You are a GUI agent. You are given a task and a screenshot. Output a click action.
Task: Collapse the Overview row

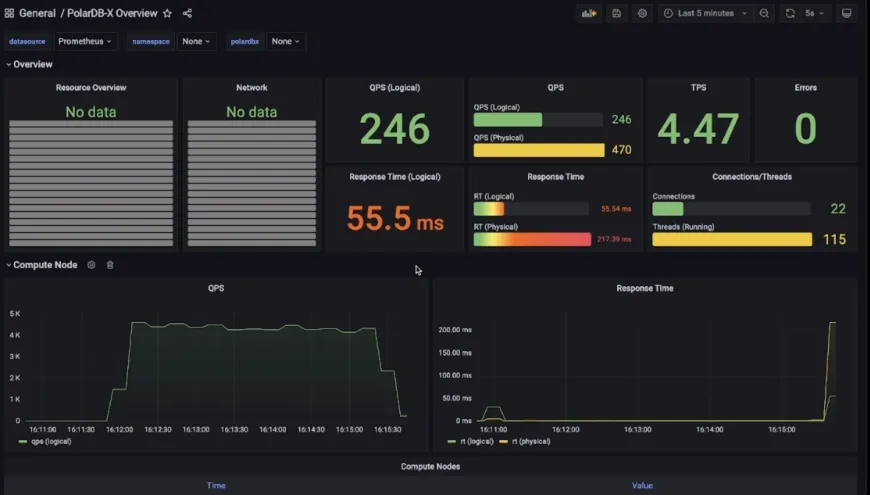(29, 64)
